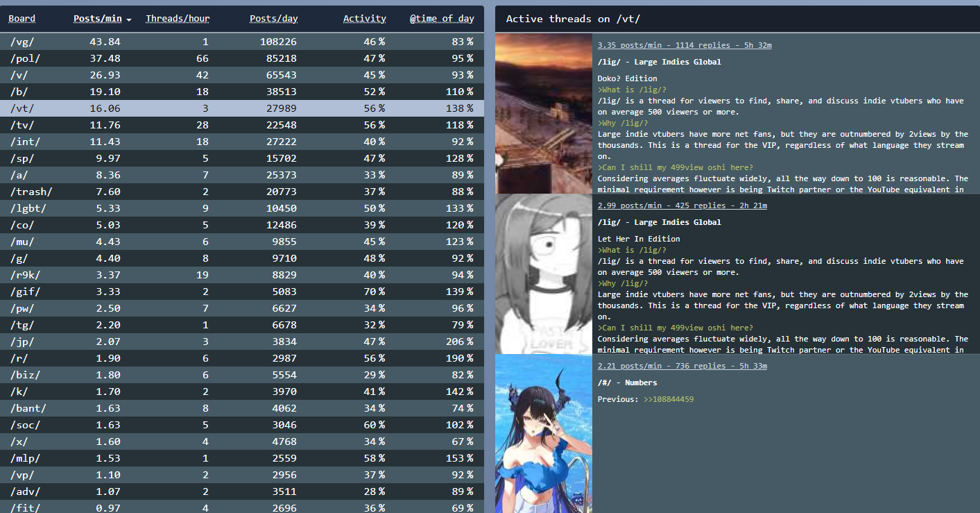Sort by the Activity column header
Screen dimensions: 980x513
point(365,19)
